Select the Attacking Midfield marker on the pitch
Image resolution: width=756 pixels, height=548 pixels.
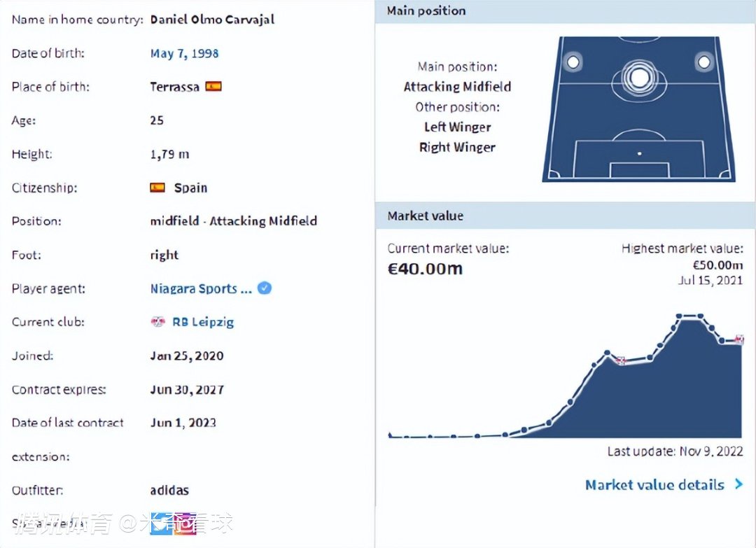click(x=639, y=77)
